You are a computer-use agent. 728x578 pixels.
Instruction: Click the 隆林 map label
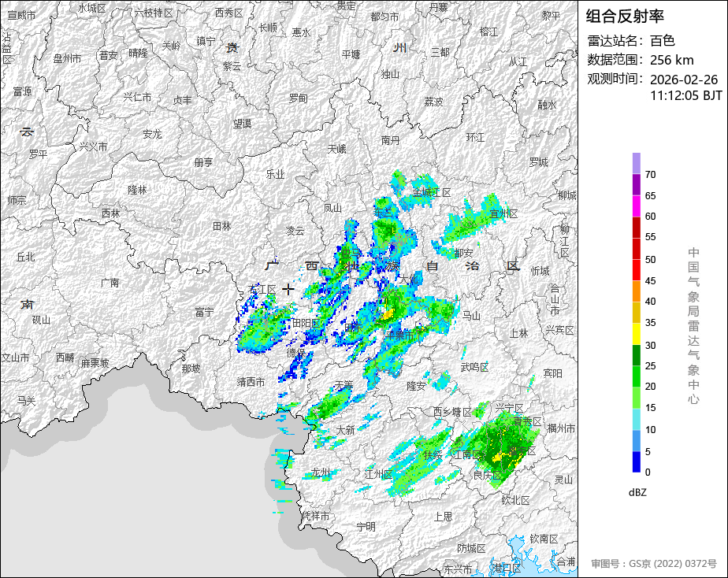click(137, 190)
